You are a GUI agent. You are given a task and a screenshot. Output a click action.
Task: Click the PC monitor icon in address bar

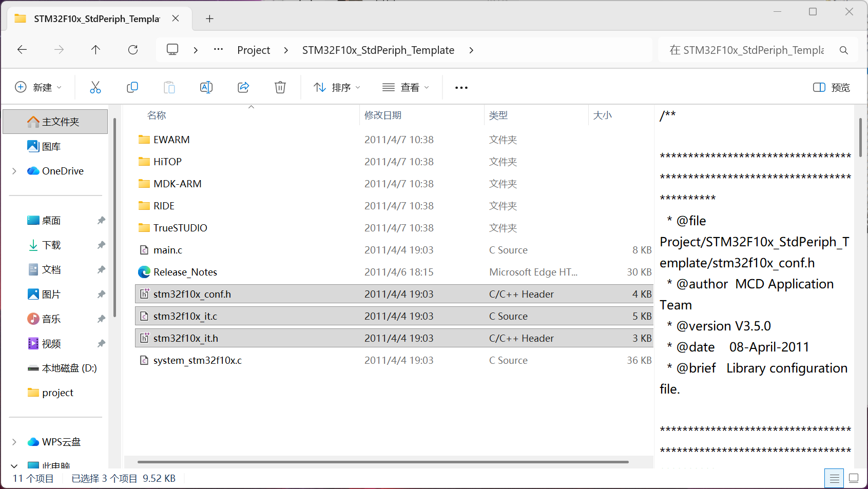click(x=172, y=50)
